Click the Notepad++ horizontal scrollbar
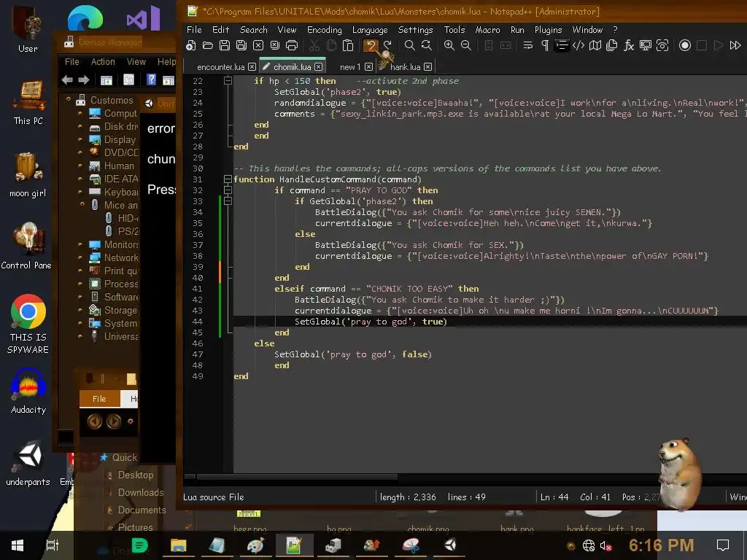Viewport: 747px width, 560px height. [x=297, y=477]
